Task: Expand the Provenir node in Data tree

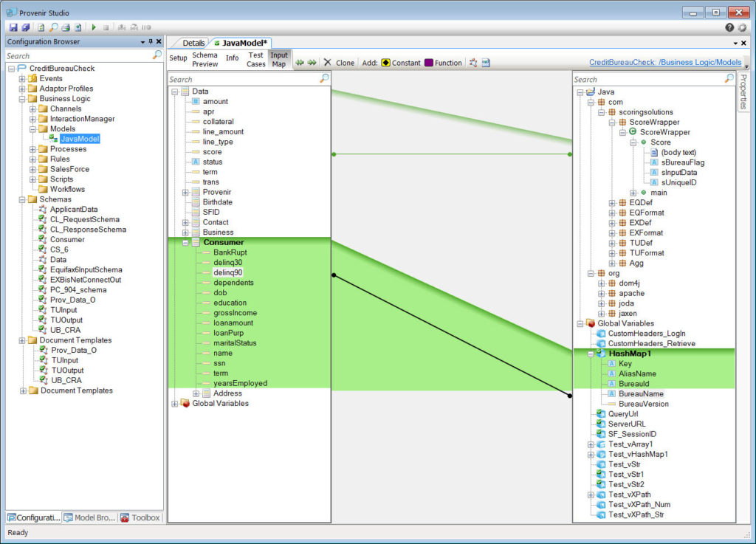Action: pyautogui.click(x=185, y=192)
